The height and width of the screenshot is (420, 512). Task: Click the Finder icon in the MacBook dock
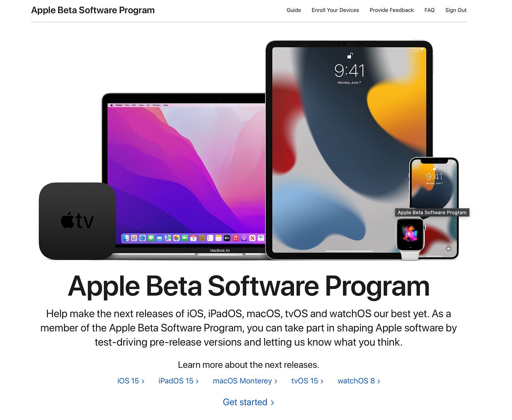point(126,238)
